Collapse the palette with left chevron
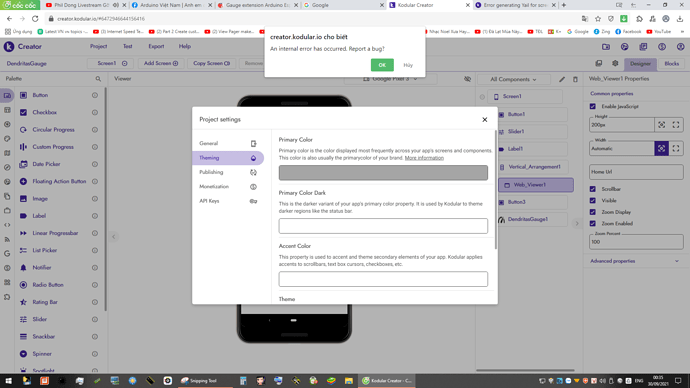The height and width of the screenshot is (388, 690). point(114,237)
